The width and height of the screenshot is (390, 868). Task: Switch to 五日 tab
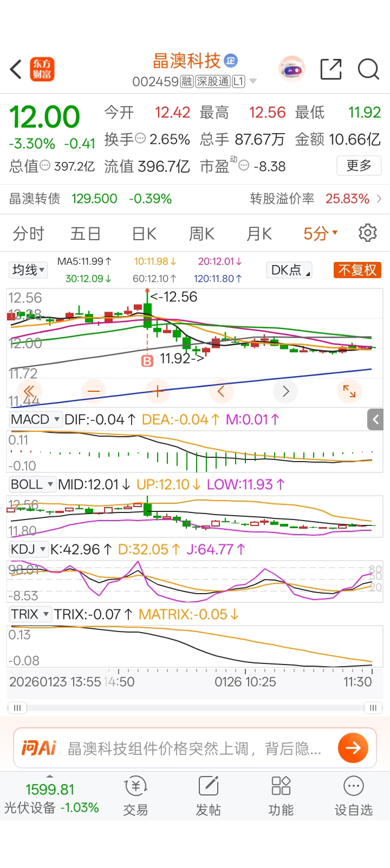point(86,234)
